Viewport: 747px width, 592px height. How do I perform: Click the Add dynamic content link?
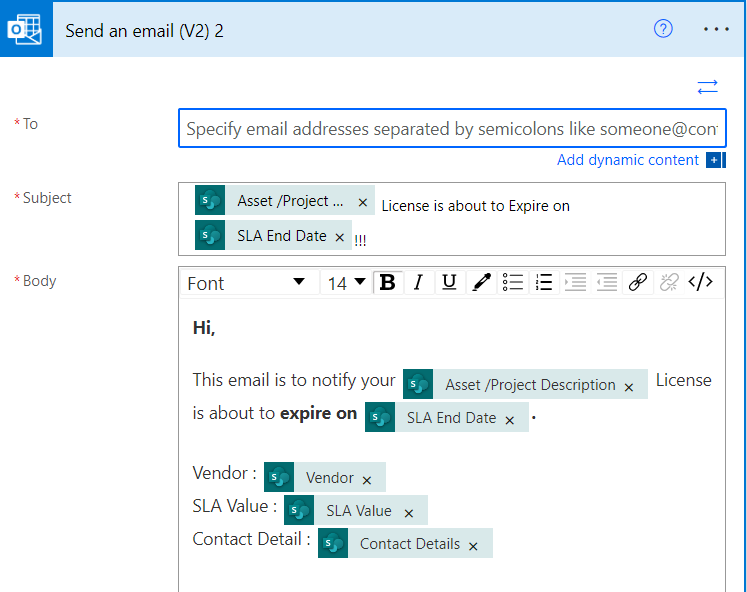tap(628, 160)
